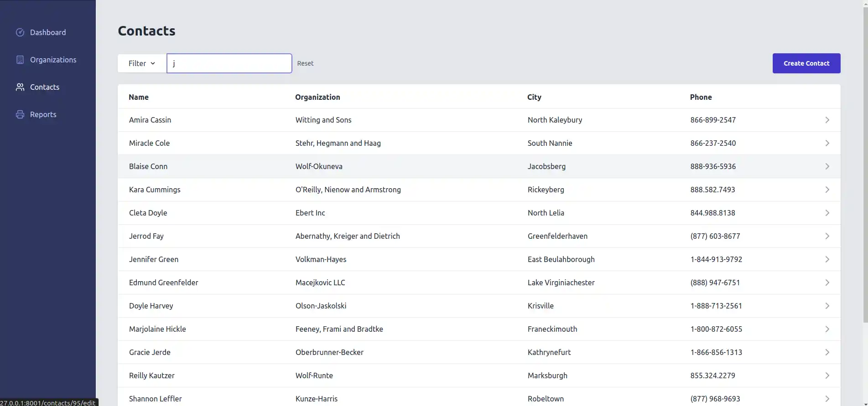868x406 pixels.
Task: Click phone number (877) 603-8677
Action: tap(715, 236)
